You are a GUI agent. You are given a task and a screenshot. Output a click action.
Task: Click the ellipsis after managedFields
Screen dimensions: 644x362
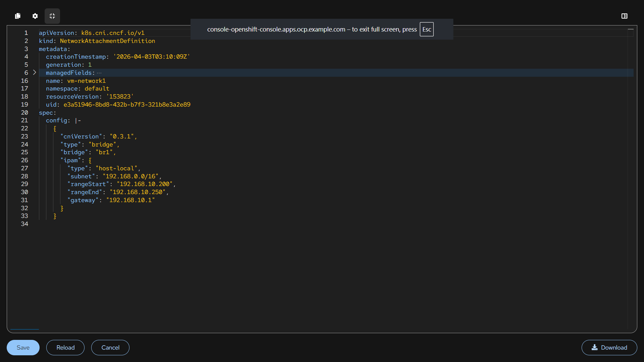pyautogui.click(x=99, y=73)
